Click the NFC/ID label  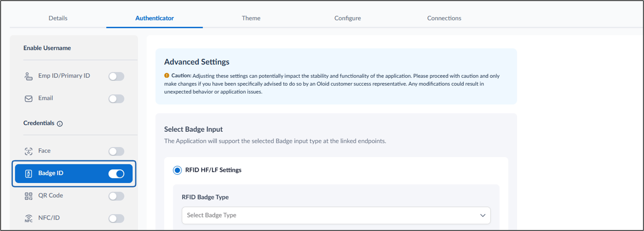(x=49, y=218)
